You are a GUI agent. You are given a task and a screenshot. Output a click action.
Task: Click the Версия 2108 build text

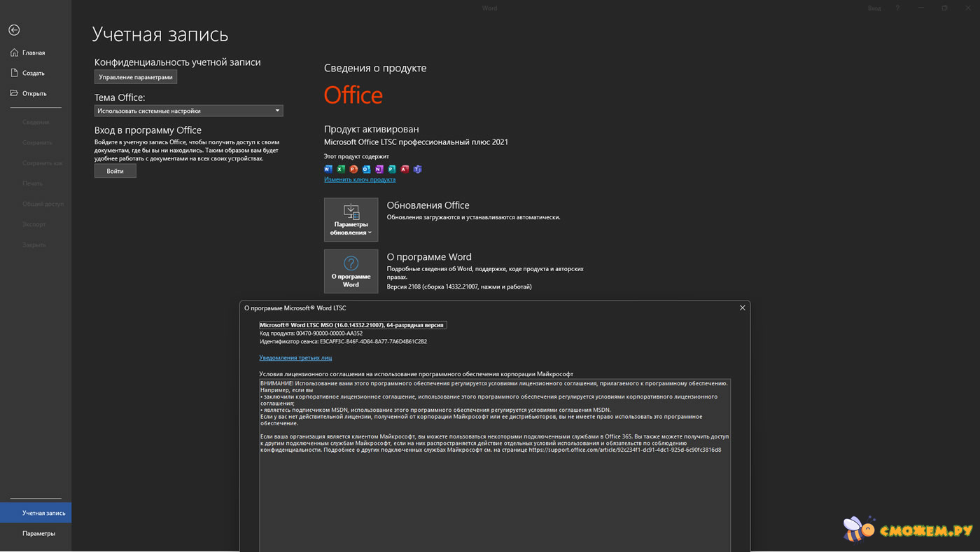click(x=459, y=287)
